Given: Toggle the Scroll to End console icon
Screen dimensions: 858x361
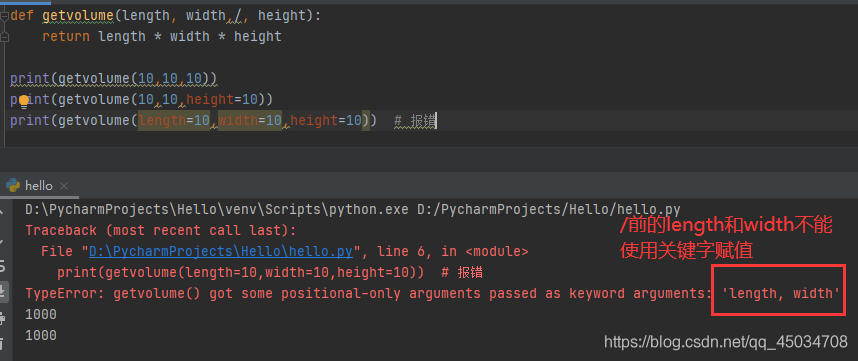Looking at the screenshot, I should [x=3, y=292].
